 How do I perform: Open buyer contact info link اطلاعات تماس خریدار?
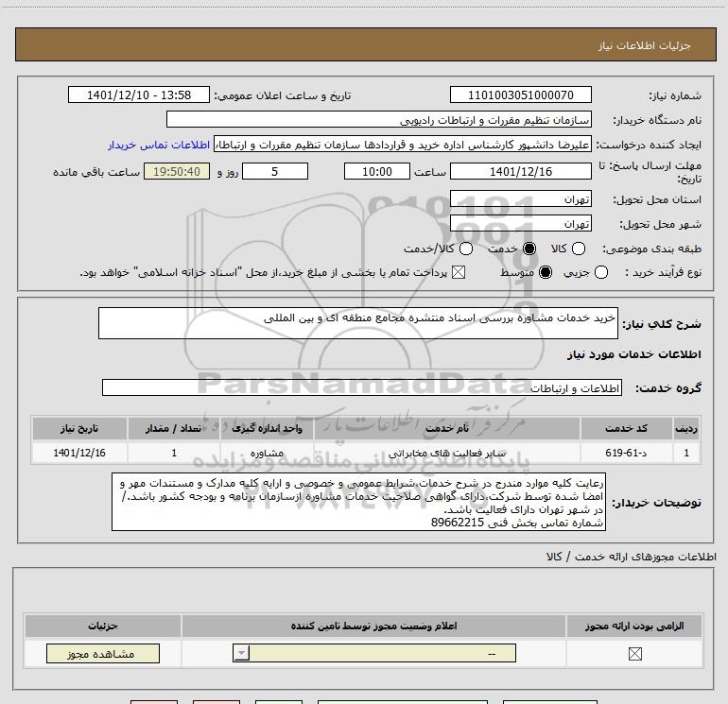[159, 146]
